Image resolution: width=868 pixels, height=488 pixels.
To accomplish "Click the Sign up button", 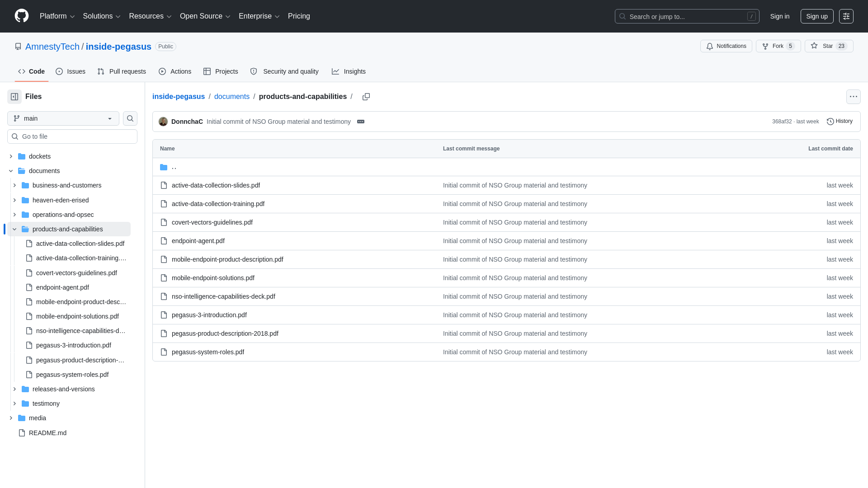I will coord(817,16).
